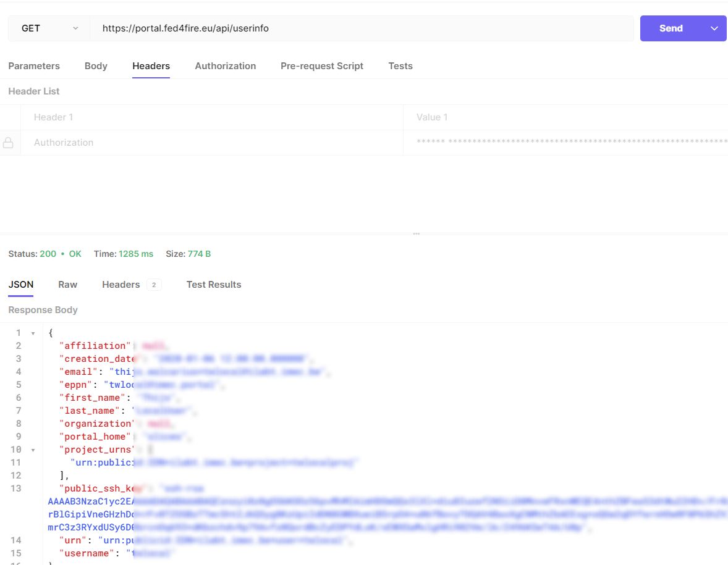
Task: Click the "project_urns" key in response
Action: (96, 450)
